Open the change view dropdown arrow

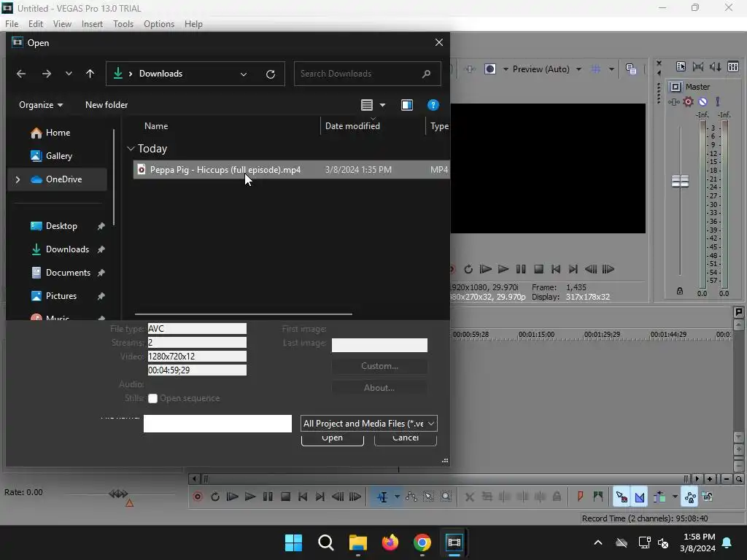[382, 105]
